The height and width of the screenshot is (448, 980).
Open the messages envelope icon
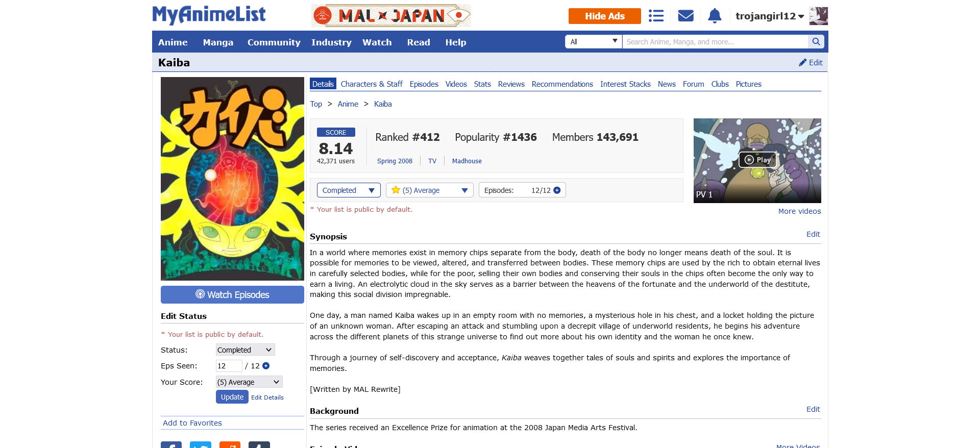685,16
